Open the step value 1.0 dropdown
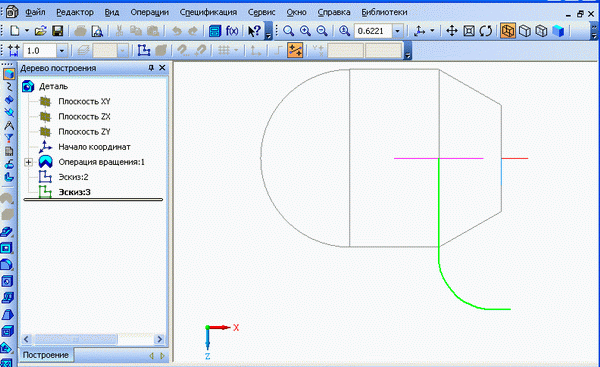This screenshot has height=367, width=600. click(x=62, y=51)
